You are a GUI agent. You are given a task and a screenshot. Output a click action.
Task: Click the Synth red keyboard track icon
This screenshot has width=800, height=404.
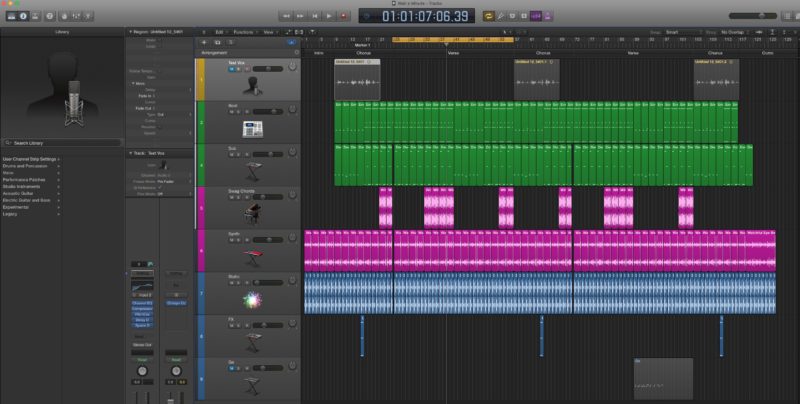(x=253, y=258)
